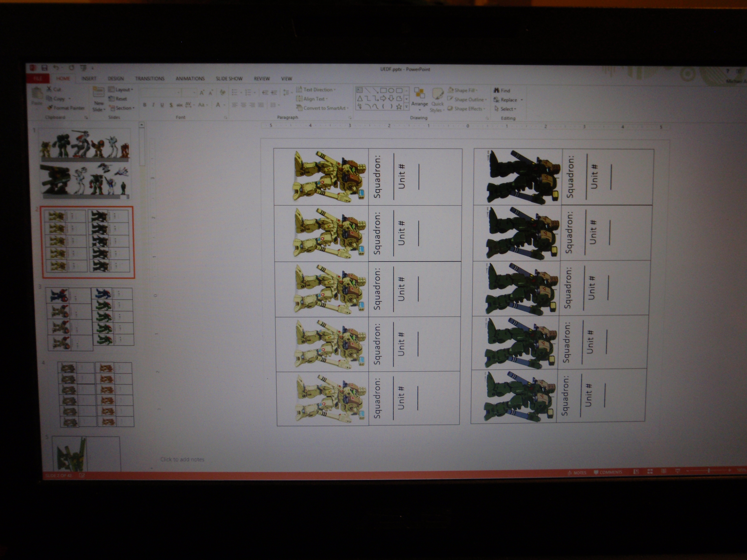Click the Cut command
This screenshot has height=560, width=747.
(x=54, y=89)
